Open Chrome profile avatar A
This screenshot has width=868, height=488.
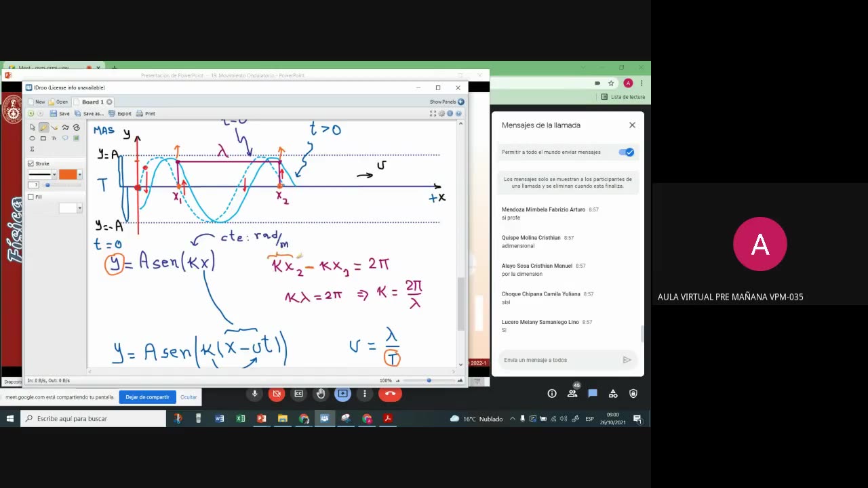coord(628,83)
